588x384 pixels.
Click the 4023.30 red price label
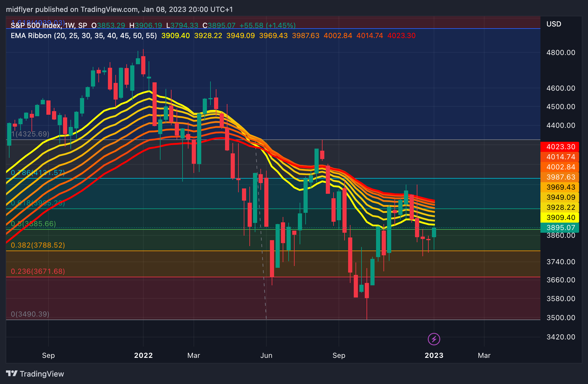click(x=559, y=147)
